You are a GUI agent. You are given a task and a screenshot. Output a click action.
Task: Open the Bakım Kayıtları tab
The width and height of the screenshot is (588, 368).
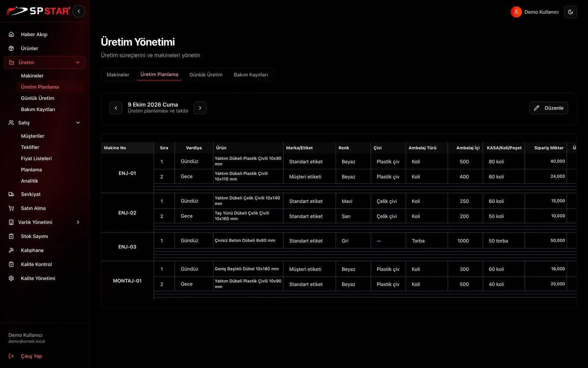[x=251, y=75]
